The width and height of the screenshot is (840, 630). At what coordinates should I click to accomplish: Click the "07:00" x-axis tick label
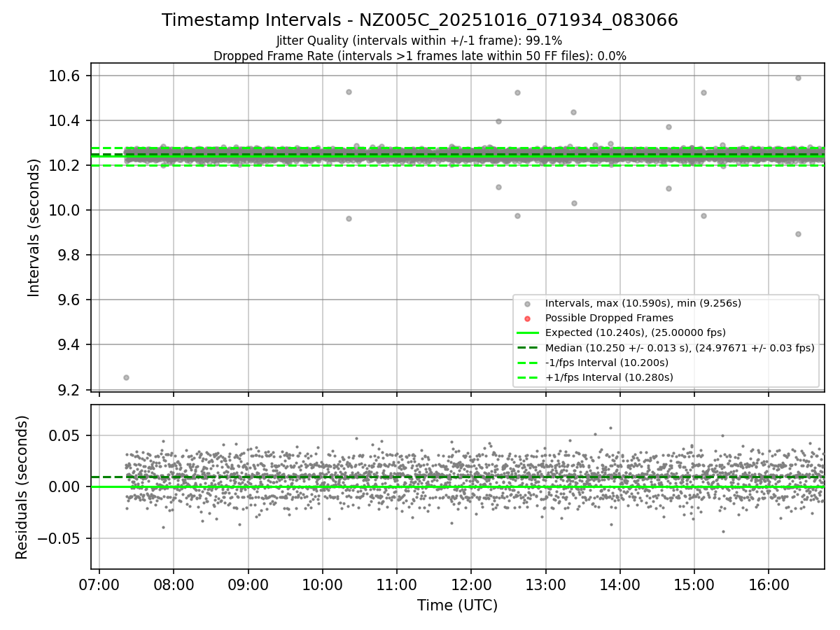click(99, 584)
